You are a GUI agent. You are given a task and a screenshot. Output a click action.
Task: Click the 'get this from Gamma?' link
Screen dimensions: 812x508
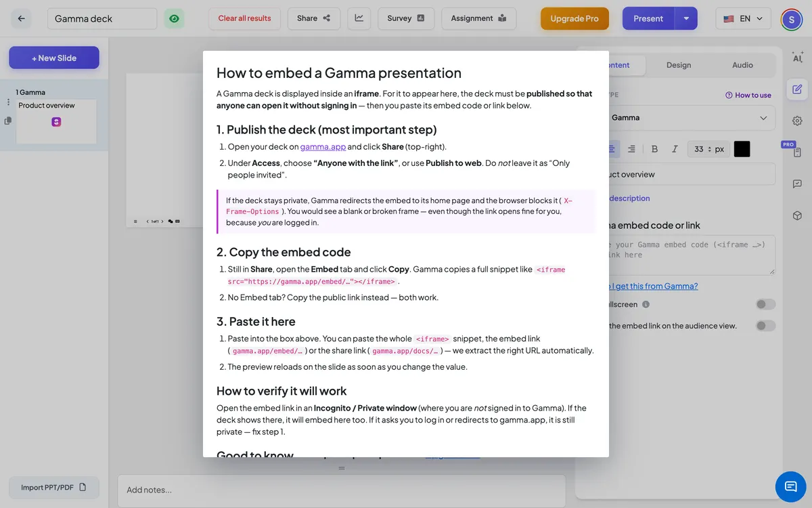point(653,287)
